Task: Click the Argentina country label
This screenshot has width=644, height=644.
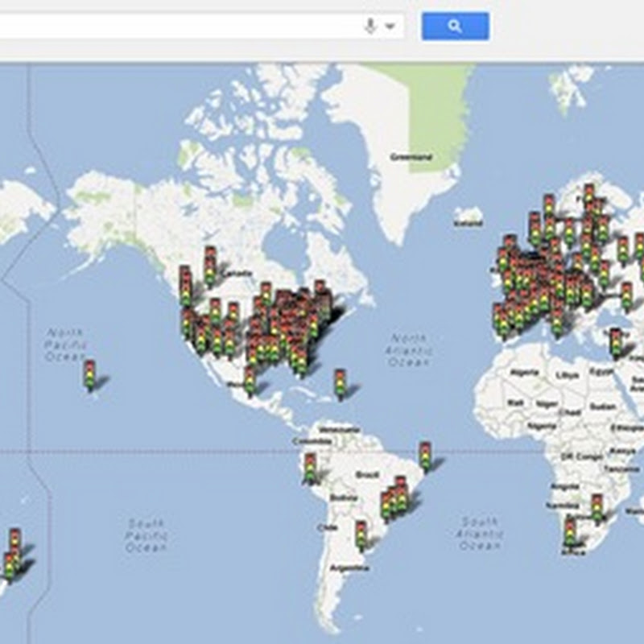Action: [x=349, y=568]
